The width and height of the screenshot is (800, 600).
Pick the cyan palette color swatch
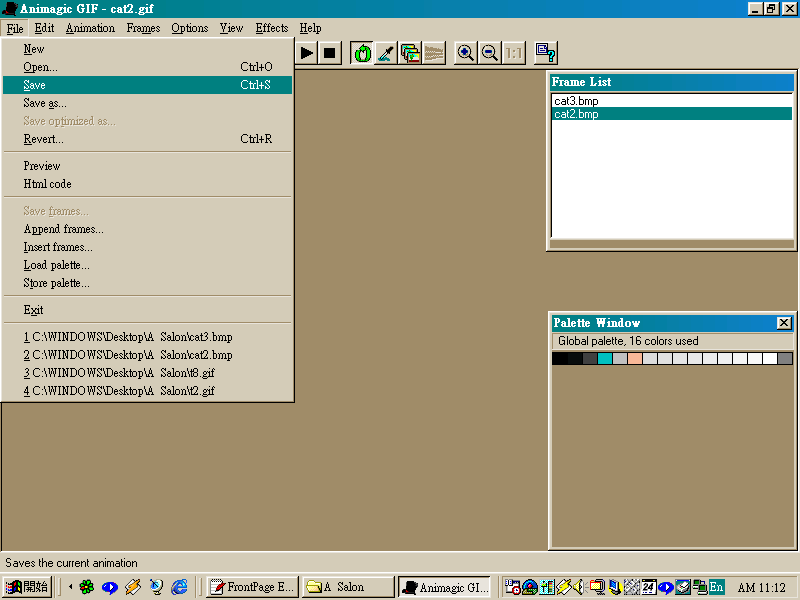tap(605, 359)
